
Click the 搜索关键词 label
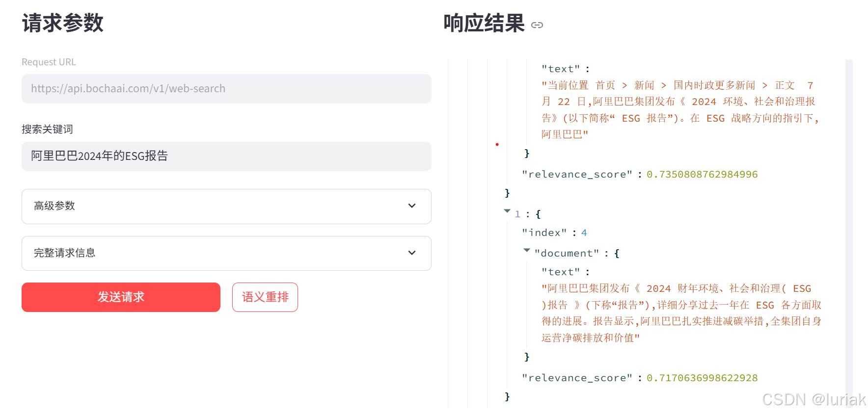(x=47, y=129)
